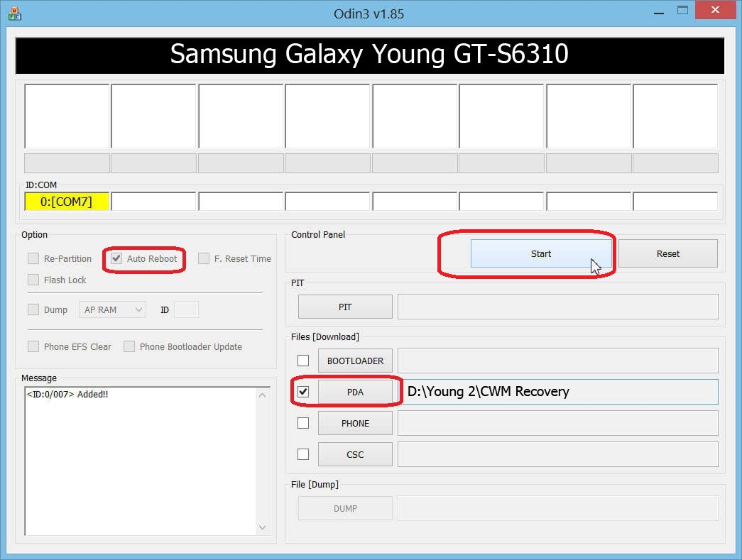Viewport: 742px width, 560px height.
Task: Close the Odin3 window
Action: [x=715, y=10]
